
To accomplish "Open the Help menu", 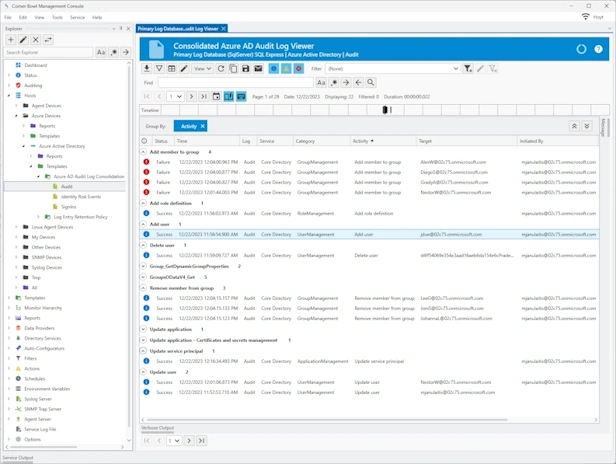I will (97, 17).
